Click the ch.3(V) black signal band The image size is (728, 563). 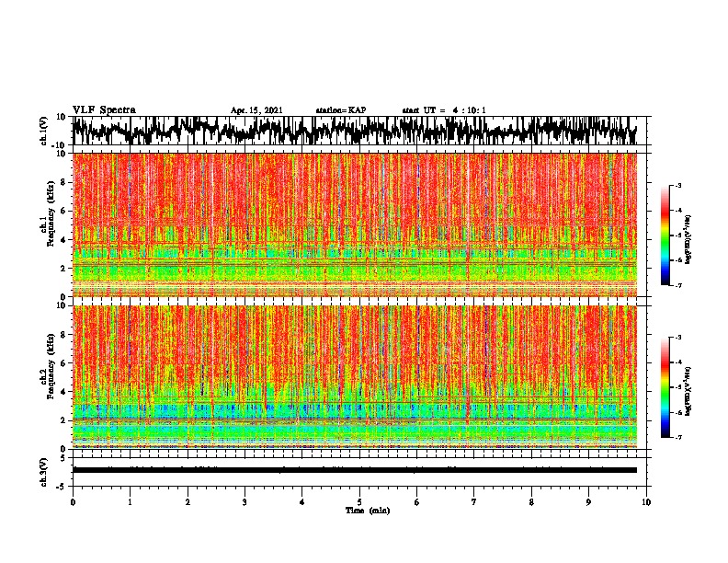point(354,470)
